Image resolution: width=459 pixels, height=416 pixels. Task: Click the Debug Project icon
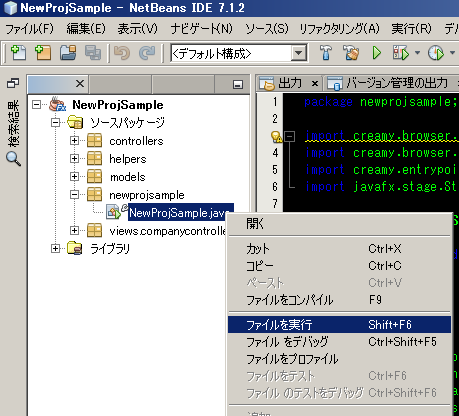pyautogui.click(x=401, y=53)
